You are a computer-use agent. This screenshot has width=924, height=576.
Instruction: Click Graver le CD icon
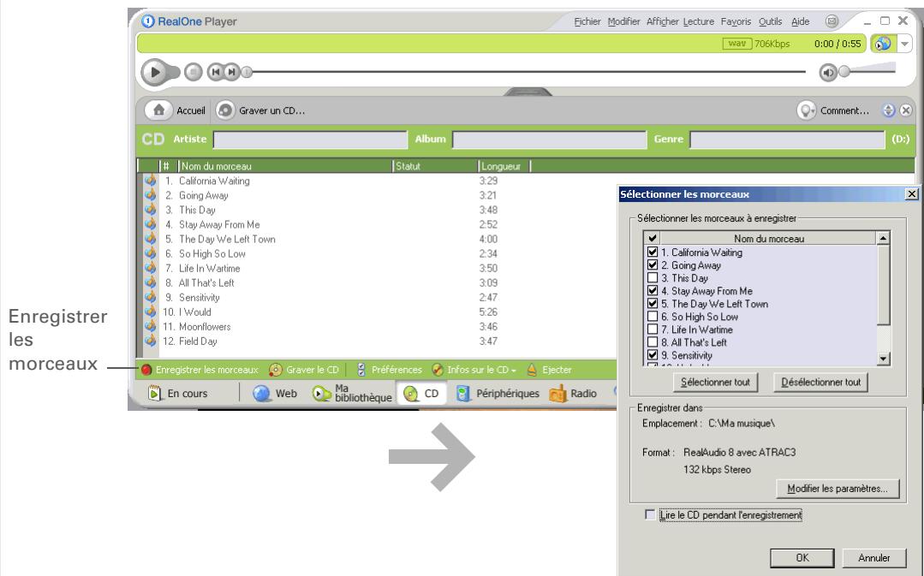tap(275, 370)
